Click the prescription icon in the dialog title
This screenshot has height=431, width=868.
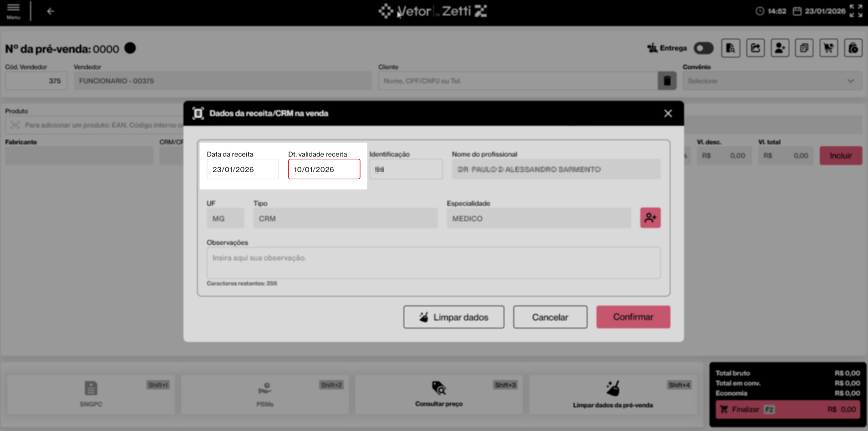(198, 113)
